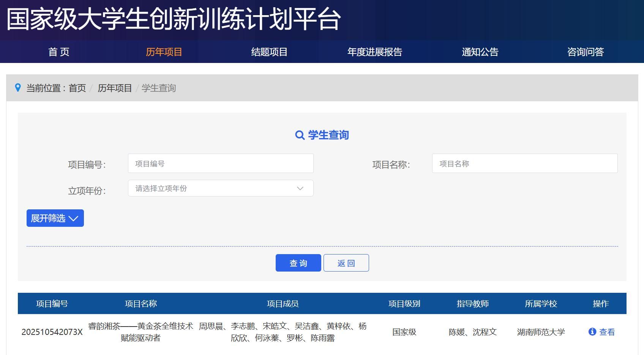The width and height of the screenshot is (644, 355).
Task: Expand filters with 展开筛选 button
Action: (55, 218)
